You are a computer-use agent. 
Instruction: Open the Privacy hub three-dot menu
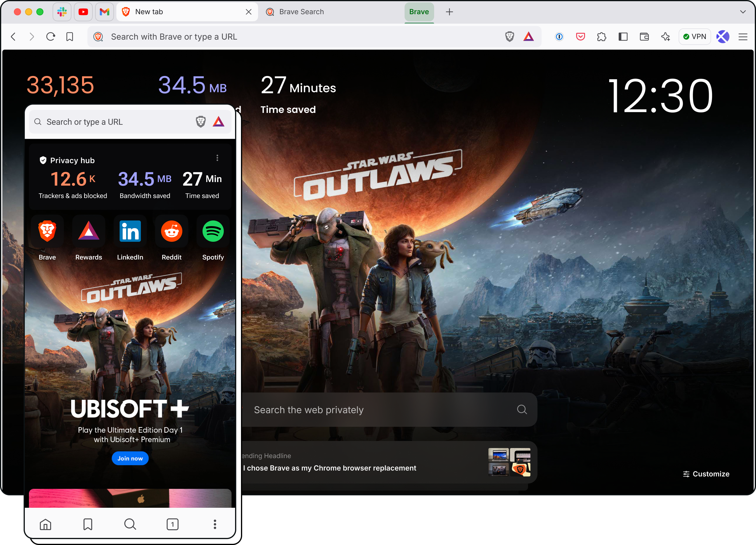click(217, 158)
